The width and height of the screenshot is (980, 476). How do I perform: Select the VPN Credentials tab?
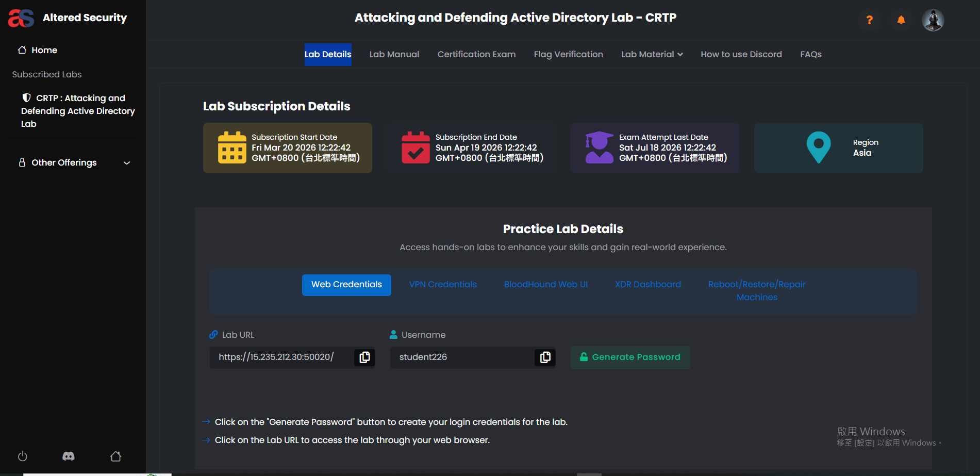[443, 285]
